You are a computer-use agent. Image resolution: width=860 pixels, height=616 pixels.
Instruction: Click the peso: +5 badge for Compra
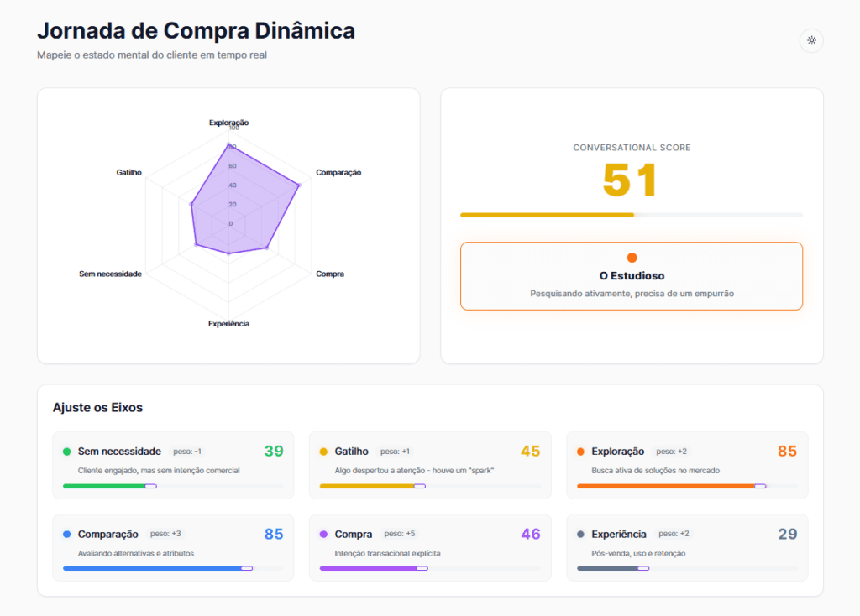click(399, 535)
